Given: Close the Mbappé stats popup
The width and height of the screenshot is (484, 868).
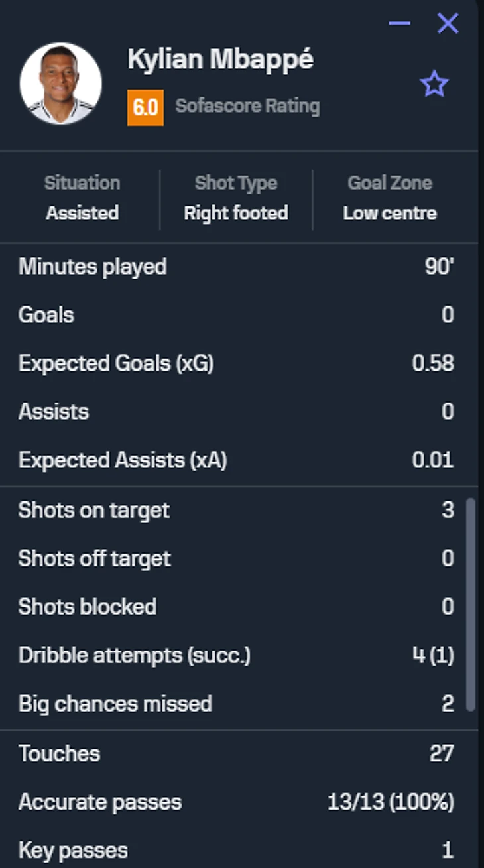Looking at the screenshot, I should pyautogui.click(x=448, y=24).
